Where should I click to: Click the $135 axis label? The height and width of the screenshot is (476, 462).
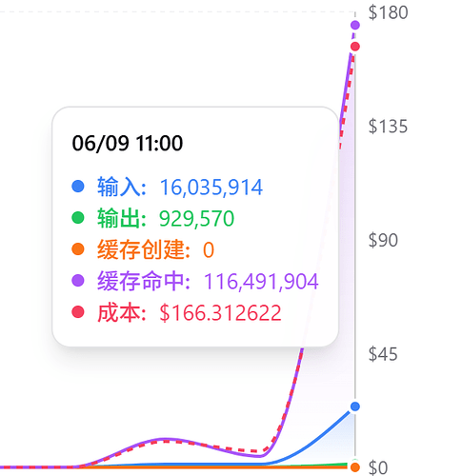click(388, 127)
